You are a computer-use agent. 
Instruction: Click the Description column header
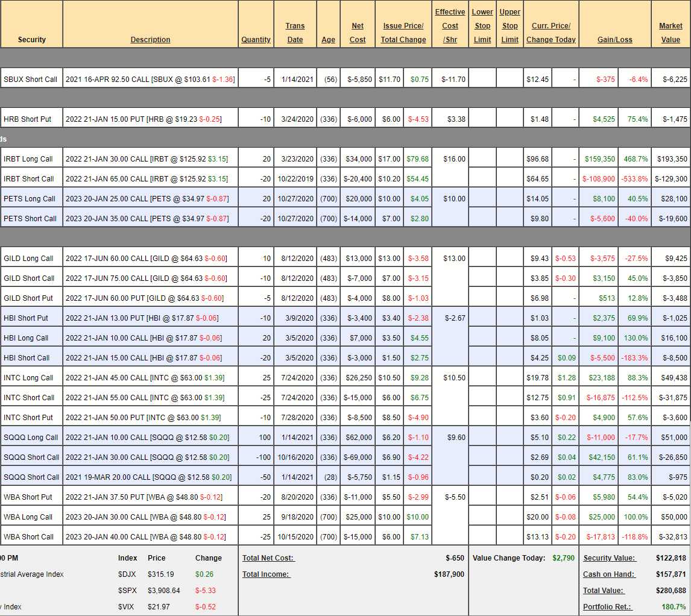(x=150, y=40)
